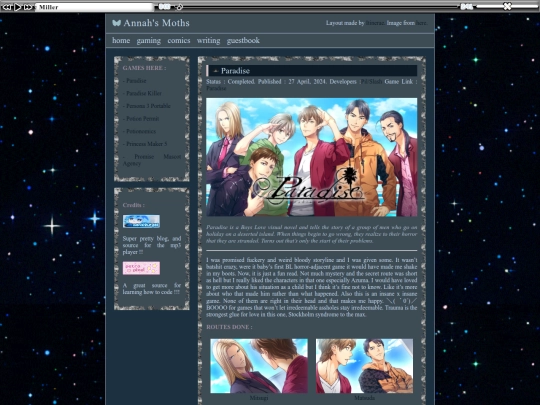Follow the Paradise game link under status
This screenshot has height=405, width=540.
coord(216,88)
